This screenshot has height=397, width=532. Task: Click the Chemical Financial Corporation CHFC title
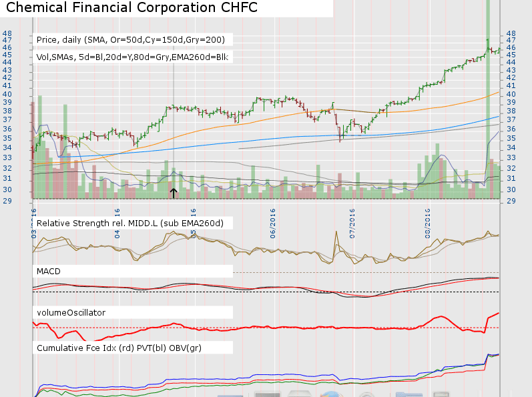[x=131, y=7]
